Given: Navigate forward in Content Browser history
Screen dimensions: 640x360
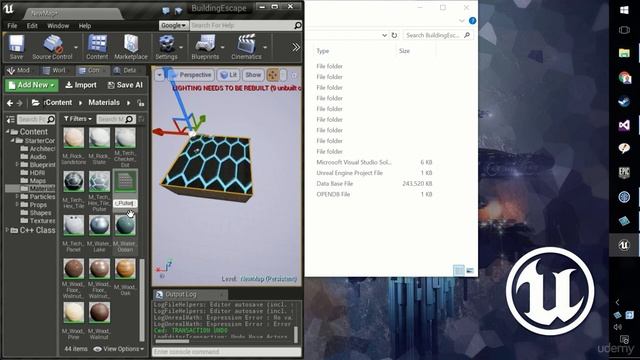Looking at the screenshot, I should pos(20,103).
